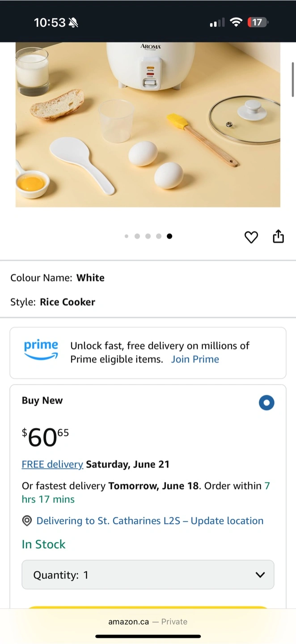Tap the rice cooker product image
The image size is (296, 644).
click(148, 125)
